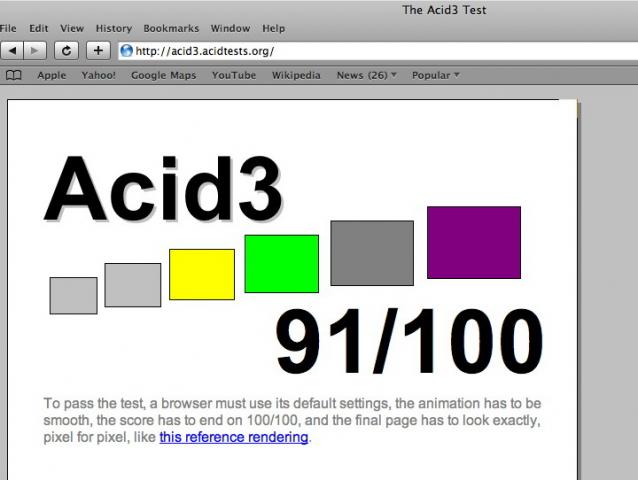Open the Window menu
Image resolution: width=638 pixels, height=480 pixels.
point(230,28)
